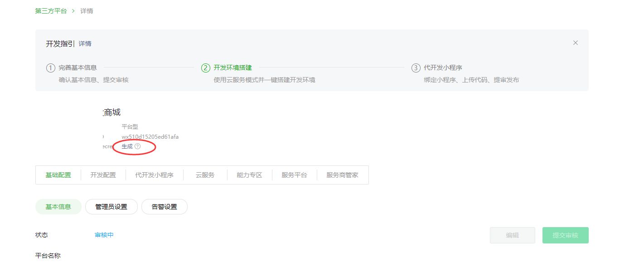
Task: Select the 基本信息 sub-tab
Action: pos(58,207)
